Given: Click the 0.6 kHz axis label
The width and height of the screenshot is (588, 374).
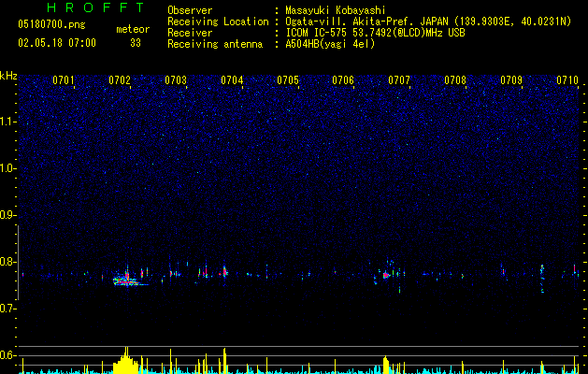Looking at the screenshot, I should [8, 355].
